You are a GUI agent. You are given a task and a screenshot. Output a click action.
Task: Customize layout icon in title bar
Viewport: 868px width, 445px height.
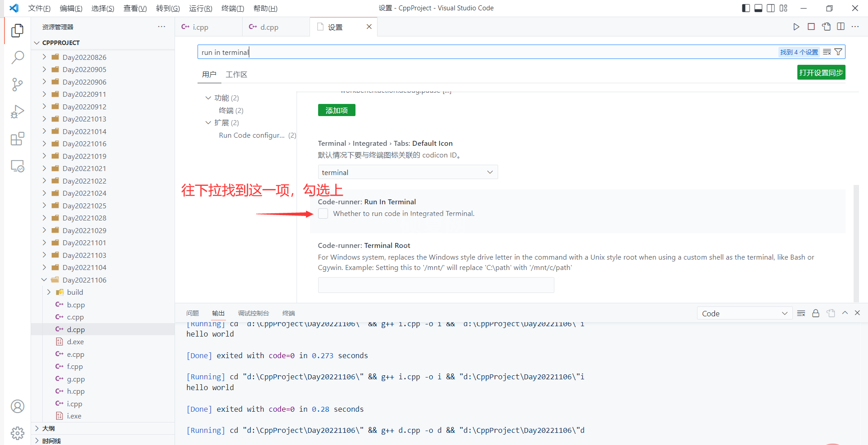pyautogui.click(x=783, y=8)
